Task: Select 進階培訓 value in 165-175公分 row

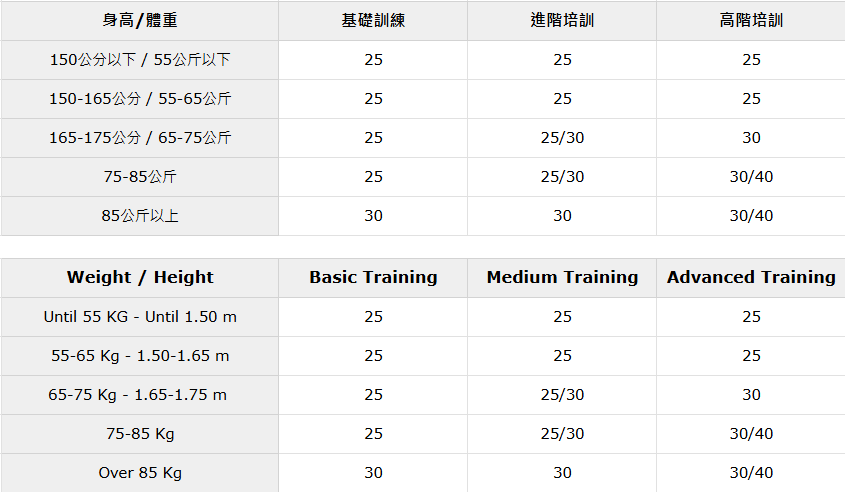Action: [562, 138]
